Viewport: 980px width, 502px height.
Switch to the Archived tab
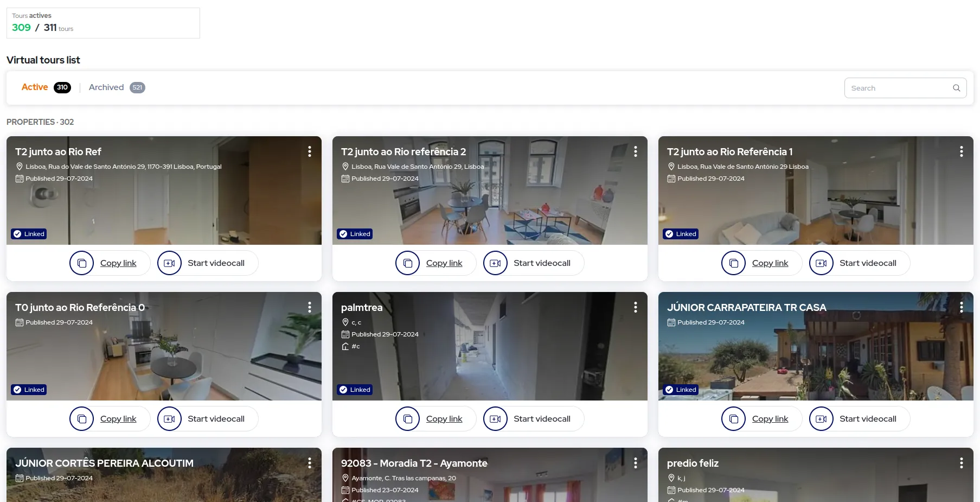click(106, 87)
